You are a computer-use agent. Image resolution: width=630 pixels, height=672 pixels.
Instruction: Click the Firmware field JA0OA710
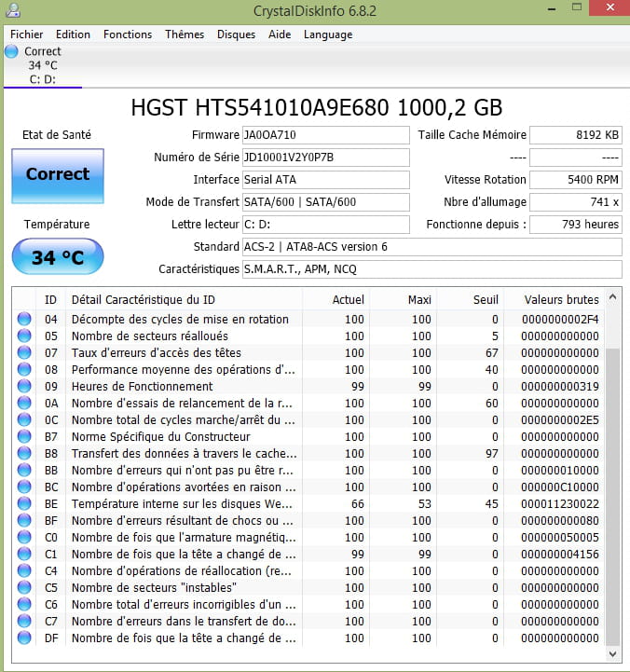(x=325, y=135)
